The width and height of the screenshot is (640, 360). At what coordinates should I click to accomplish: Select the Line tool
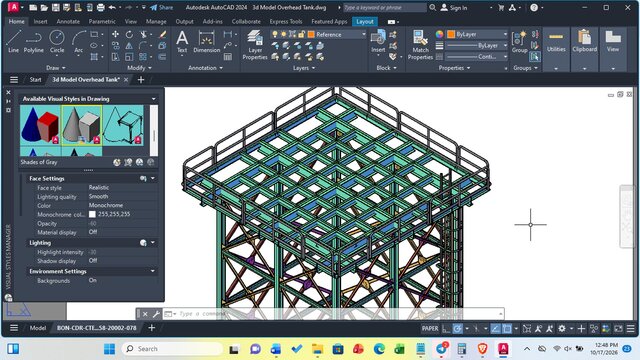(13, 41)
